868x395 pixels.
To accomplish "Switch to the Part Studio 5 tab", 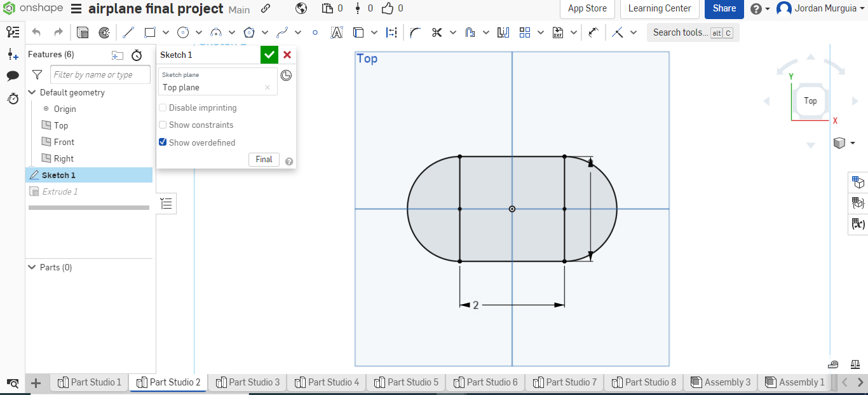I will [x=406, y=382].
